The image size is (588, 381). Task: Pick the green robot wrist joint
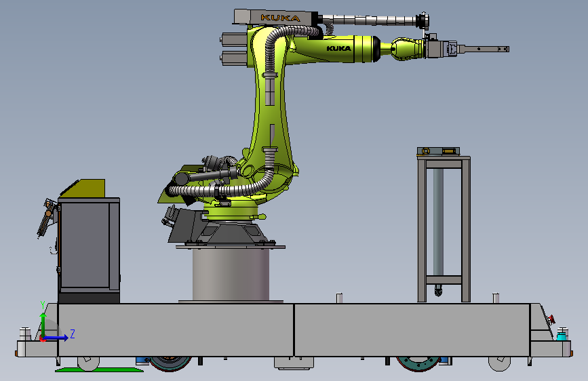407,48
